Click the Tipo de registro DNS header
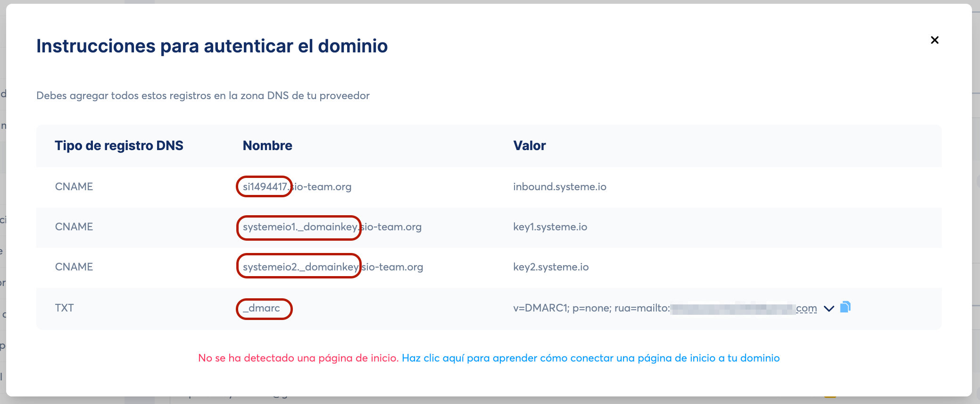This screenshot has width=980, height=404. pyautogui.click(x=119, y=146)
